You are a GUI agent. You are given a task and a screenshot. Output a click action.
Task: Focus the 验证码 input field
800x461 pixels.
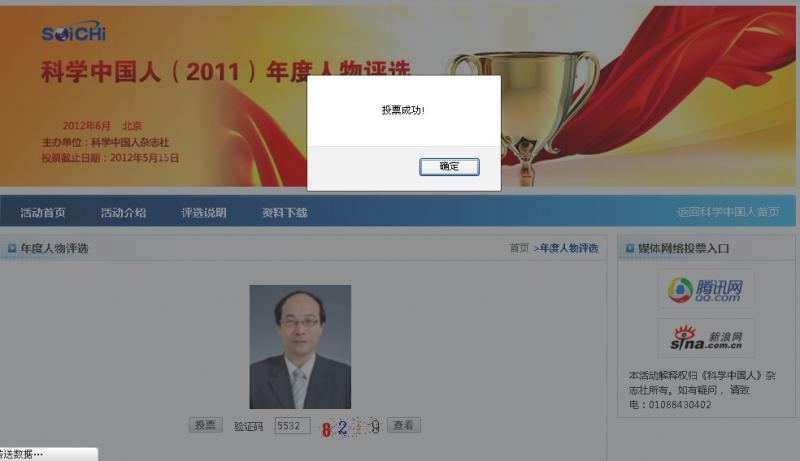[292, 426]
